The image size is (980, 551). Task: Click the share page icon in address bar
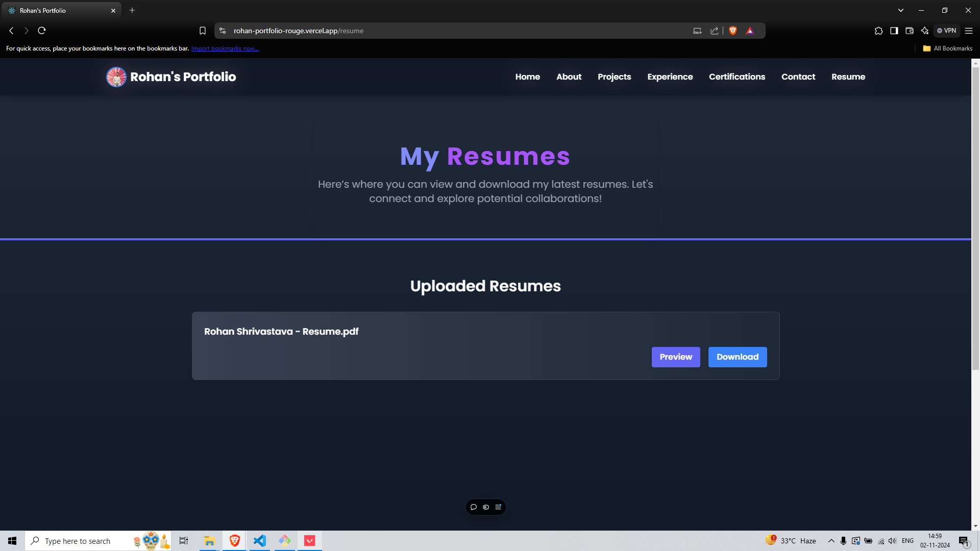click(714, 31)
